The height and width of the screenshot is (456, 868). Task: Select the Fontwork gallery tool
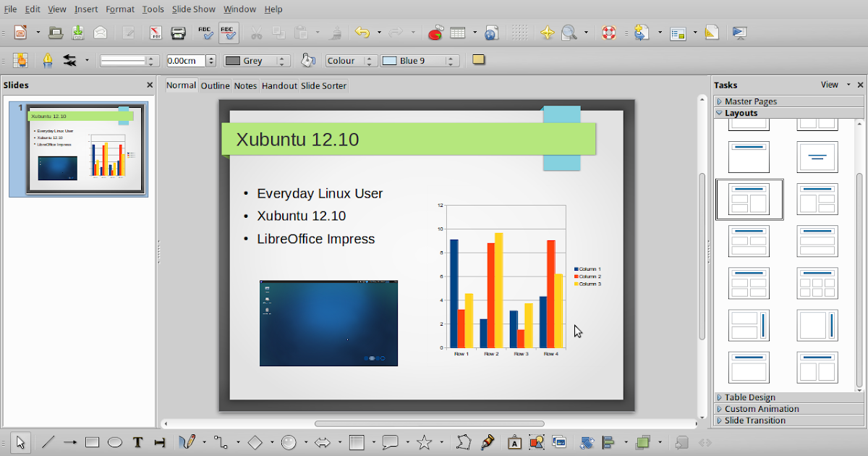click(515, 442)
